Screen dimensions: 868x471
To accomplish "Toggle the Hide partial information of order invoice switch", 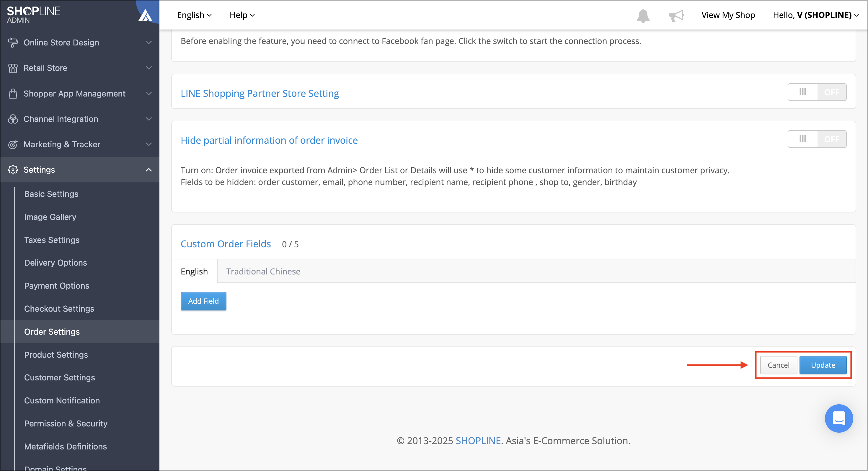I will pos(817,139).
